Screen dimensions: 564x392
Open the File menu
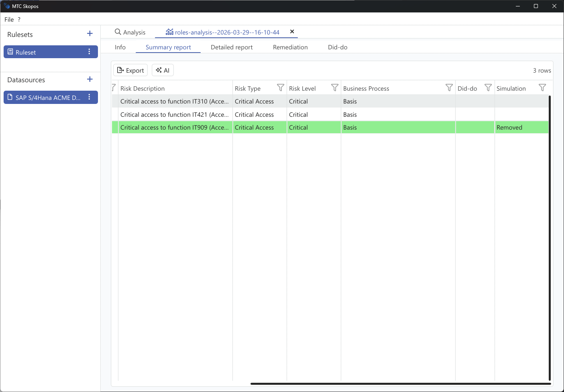tap(8, 19)
